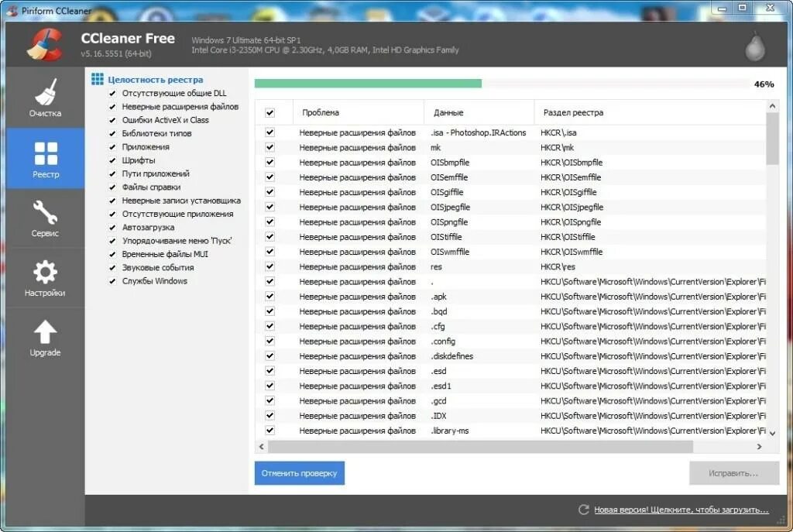This screenshot has width=793, height=532.
Task: Select the .bqd data cell
Action: tap(438, 311)
